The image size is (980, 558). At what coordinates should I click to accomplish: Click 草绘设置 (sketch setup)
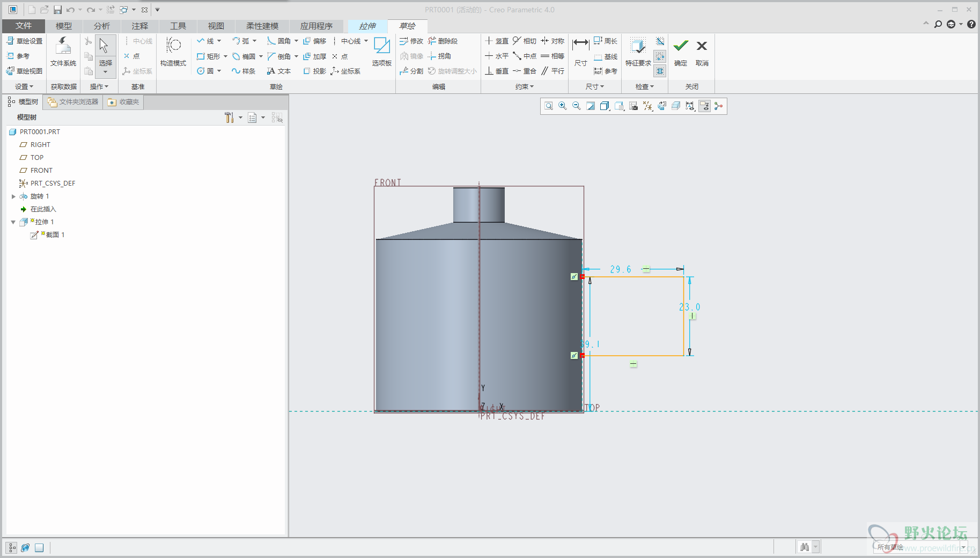[x=25, y=41]
